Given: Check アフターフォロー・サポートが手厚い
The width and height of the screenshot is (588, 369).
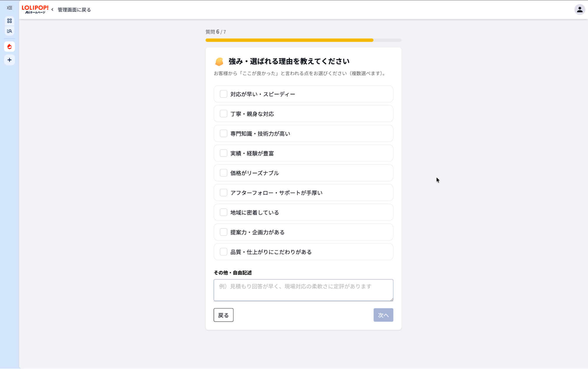Looking at the screenshot, I should (303, 193).
